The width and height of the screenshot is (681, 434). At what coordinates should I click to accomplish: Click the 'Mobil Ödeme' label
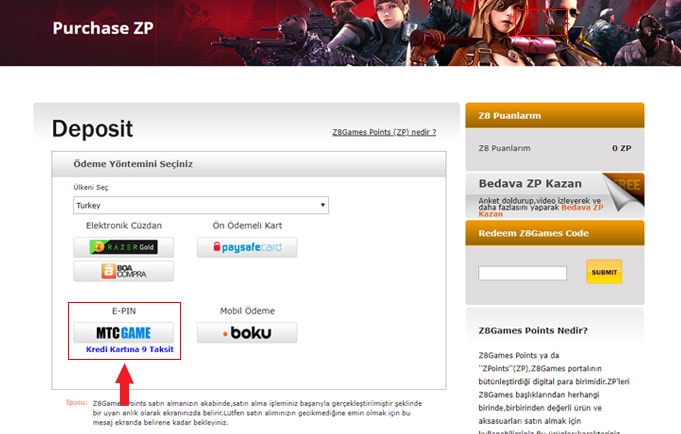coord(247,311)
